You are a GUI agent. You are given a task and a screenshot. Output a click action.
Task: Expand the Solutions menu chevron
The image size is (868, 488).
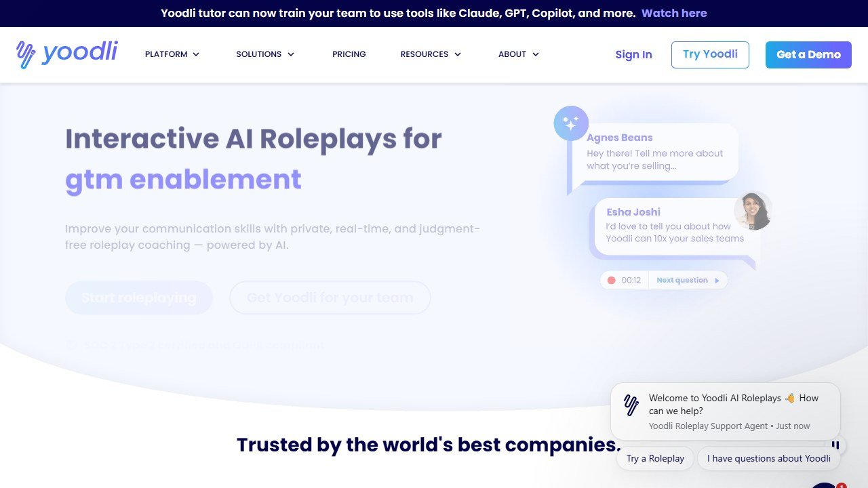point(291,54)
